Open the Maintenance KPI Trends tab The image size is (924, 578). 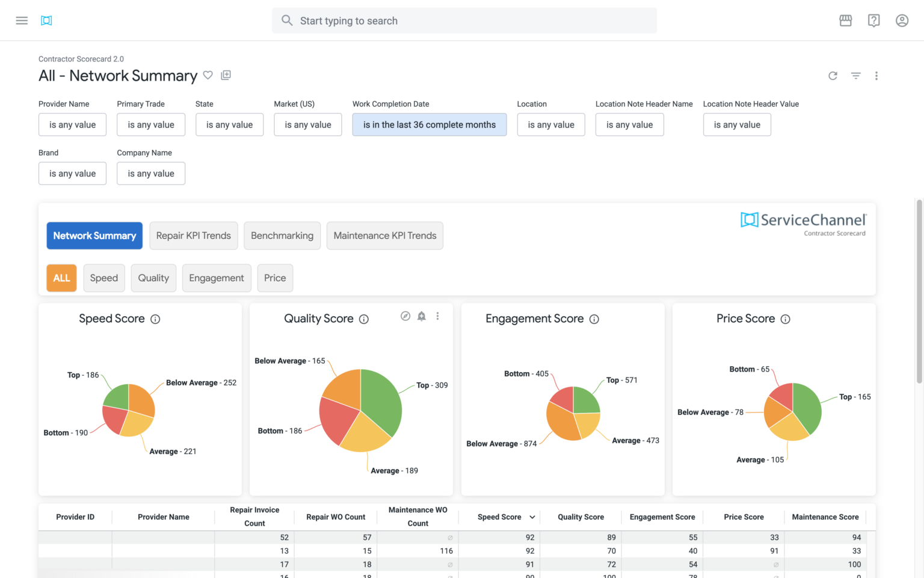[384, 235]
